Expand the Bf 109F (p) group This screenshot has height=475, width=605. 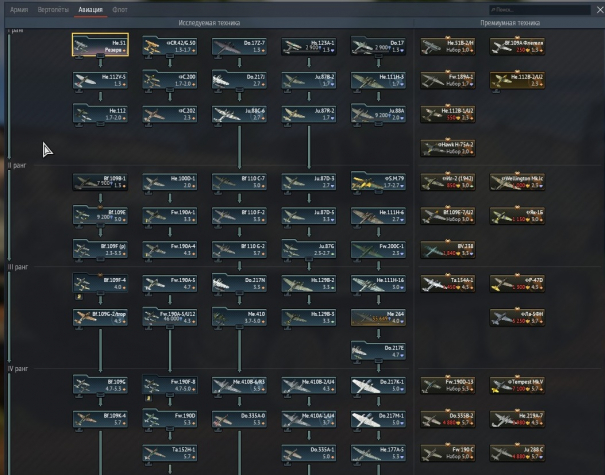point(100,250)
